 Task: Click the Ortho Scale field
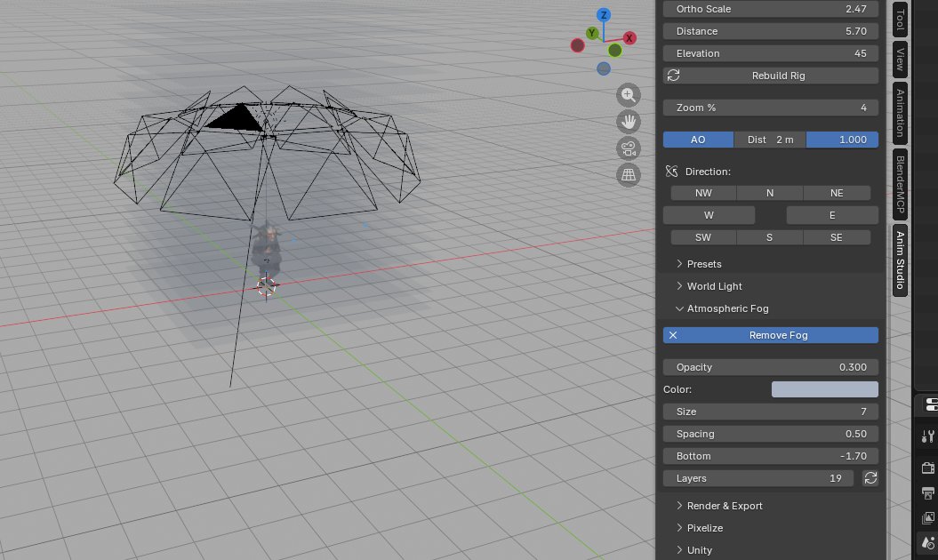click(x=771, y=9)
